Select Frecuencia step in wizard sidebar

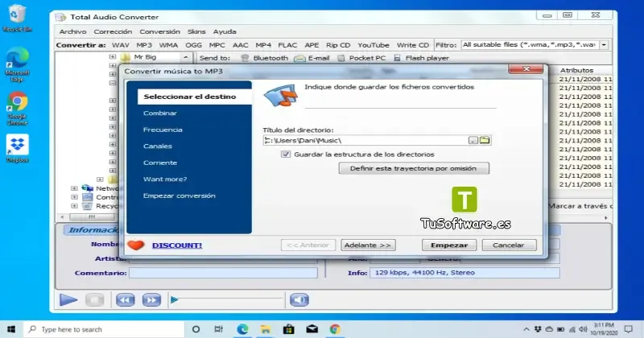tap(163, 130)
